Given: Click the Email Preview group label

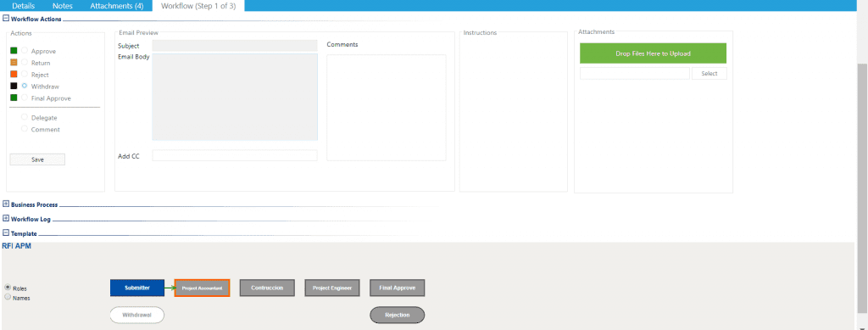Looking at the screenshot, I should pos(138,33).
